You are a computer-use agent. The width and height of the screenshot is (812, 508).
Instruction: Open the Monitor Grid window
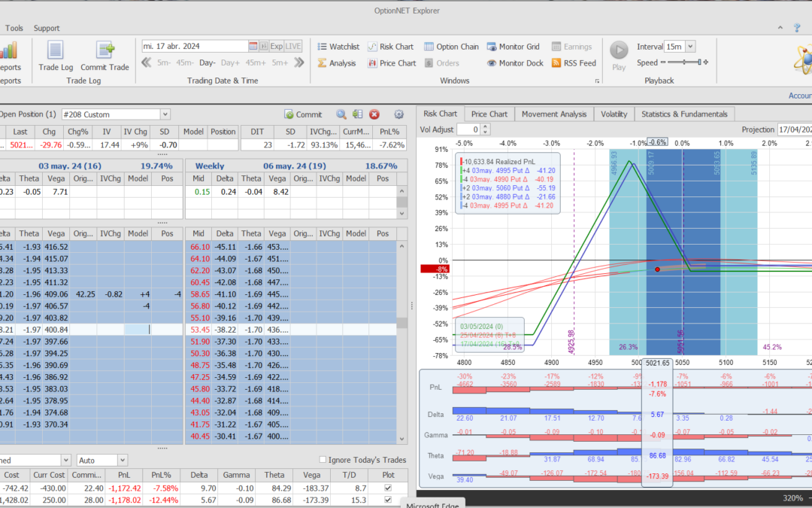point(514,47)
